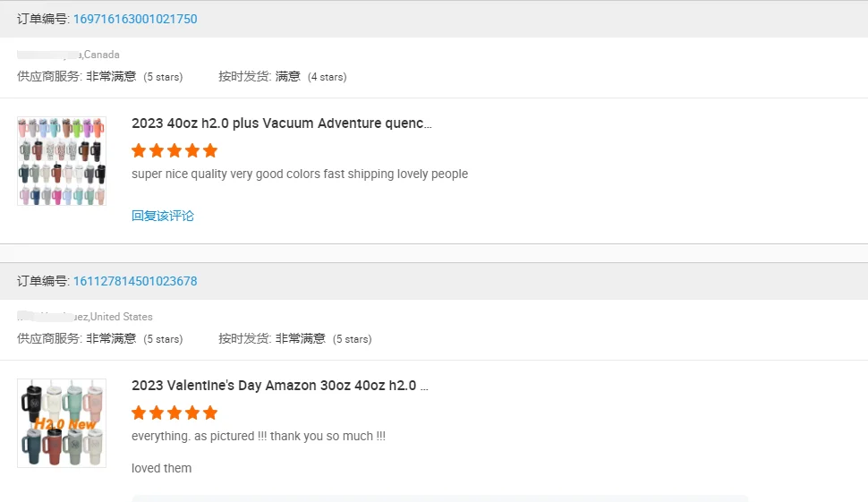Click the fifth star of the 40oz Vacuum review

click(x=210, y=150)
